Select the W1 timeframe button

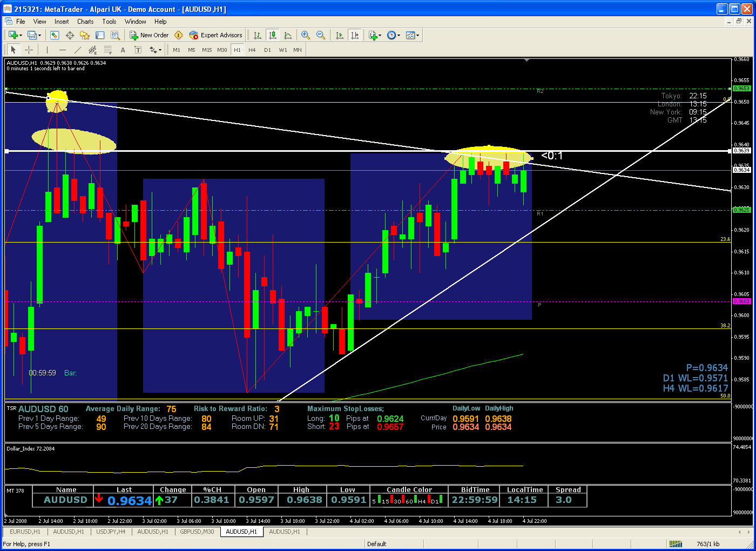[283, 50]
